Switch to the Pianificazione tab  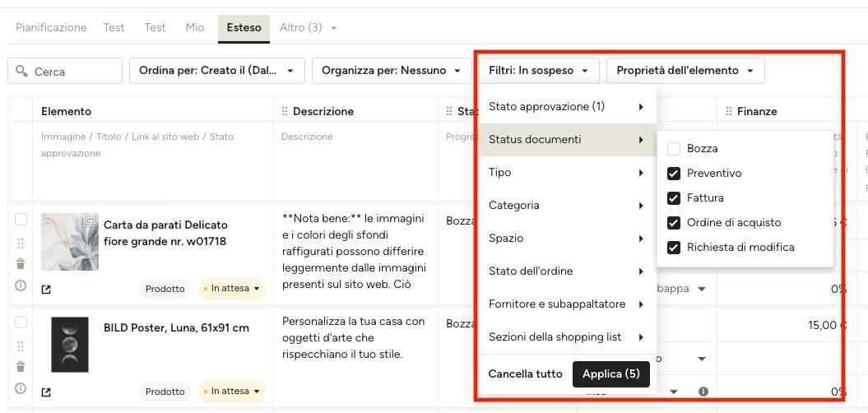[51, 27]
